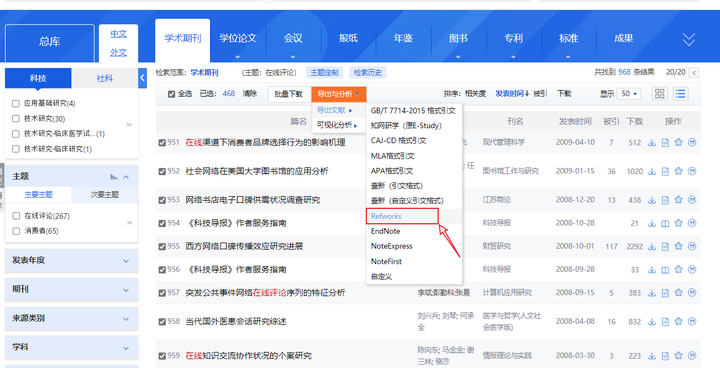Download the article in row 952
This screenshot has height=368, width=720.
[x=652, y=171]
